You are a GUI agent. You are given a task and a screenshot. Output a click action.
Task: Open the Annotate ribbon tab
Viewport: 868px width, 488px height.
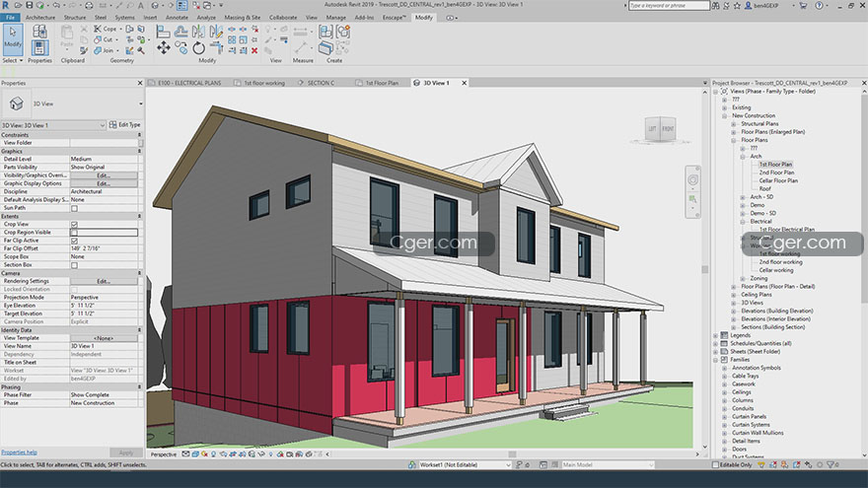pyautogui.click(x=177, y=18)
